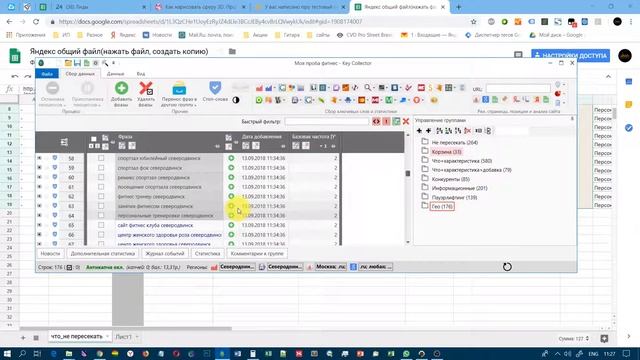Open Комментарии к группе tab
The height and width of the screenshot is (360, 640).
pos(257,253)
